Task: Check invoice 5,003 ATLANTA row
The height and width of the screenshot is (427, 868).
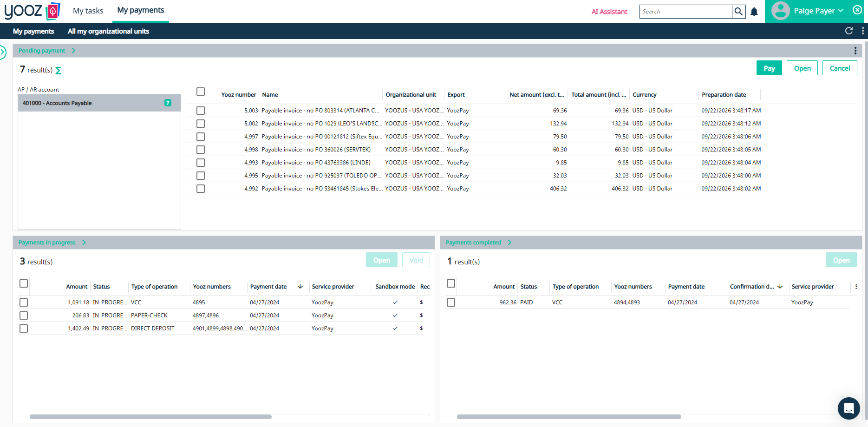Action: [201, 111]
